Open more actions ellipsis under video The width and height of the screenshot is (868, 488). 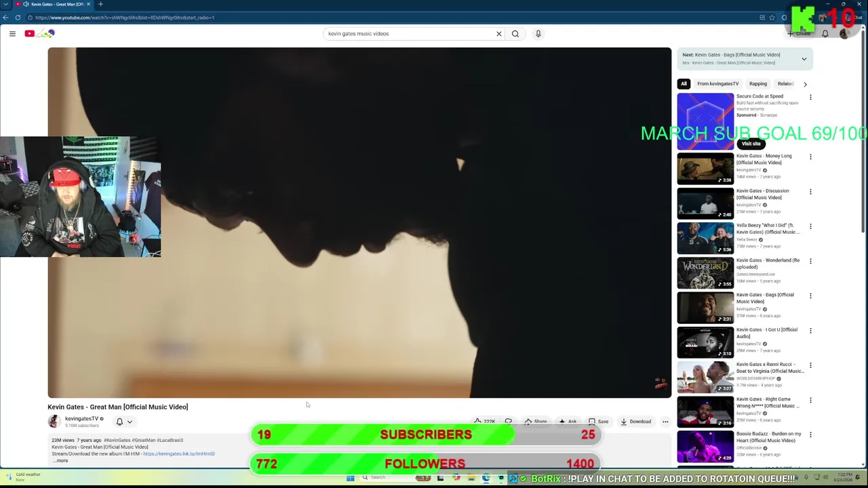tap(665, 422)
